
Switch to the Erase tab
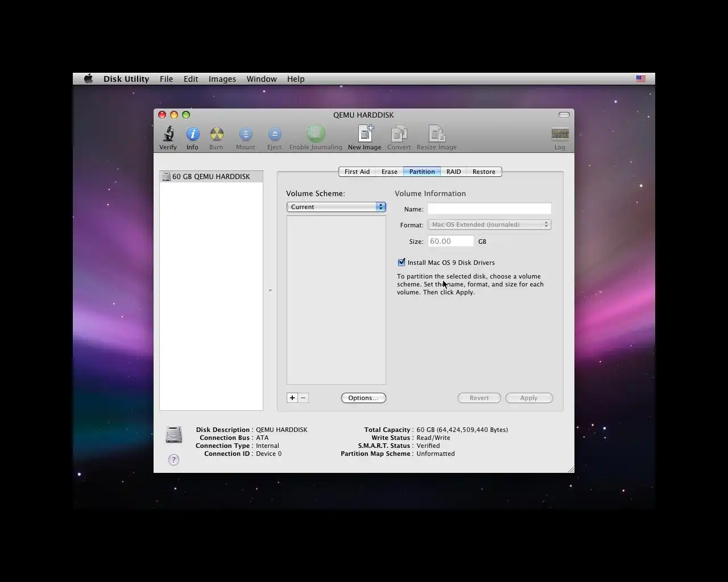click(x=390, y=172)
